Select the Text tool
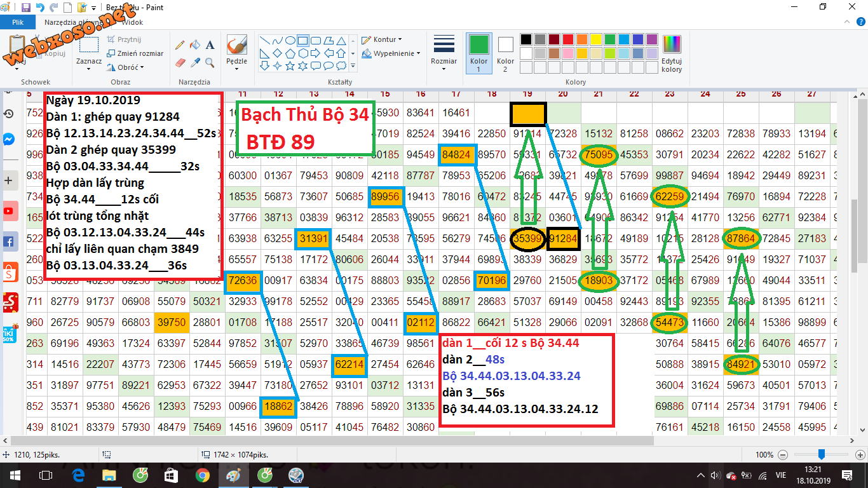The image size is (868, 488). coord(210,45)
